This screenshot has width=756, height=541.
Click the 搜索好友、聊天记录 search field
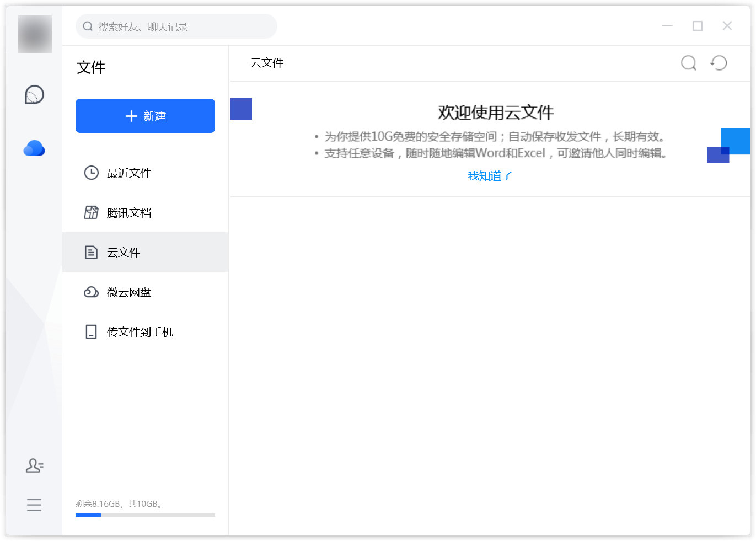point(176,26)
